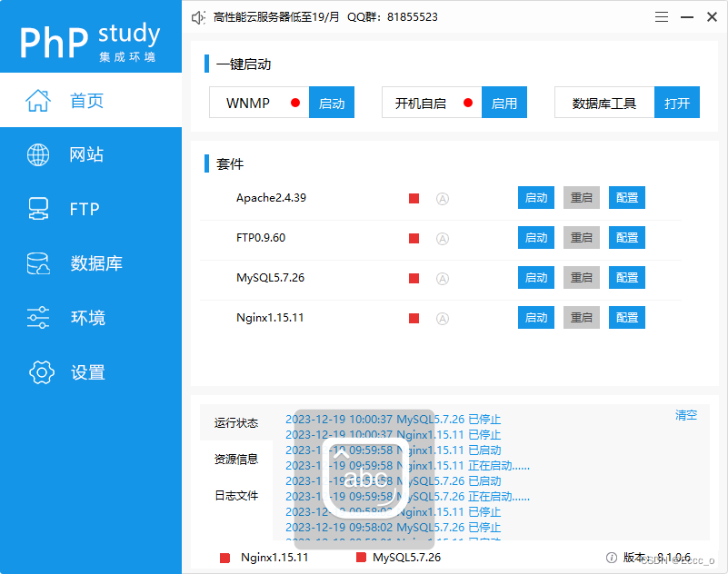Click the database cloud icon
This screenshot has height=574, width=728.
pyautogui.click(x=38, y=263)
